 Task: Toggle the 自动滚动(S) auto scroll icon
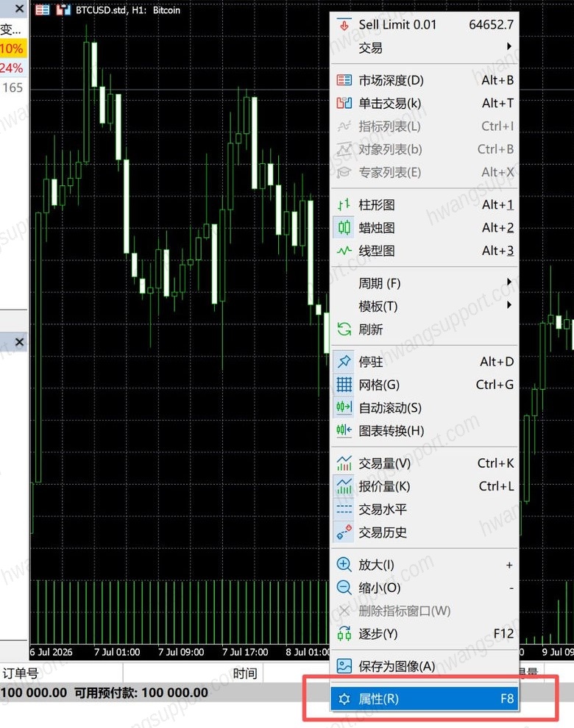(344, 407)
